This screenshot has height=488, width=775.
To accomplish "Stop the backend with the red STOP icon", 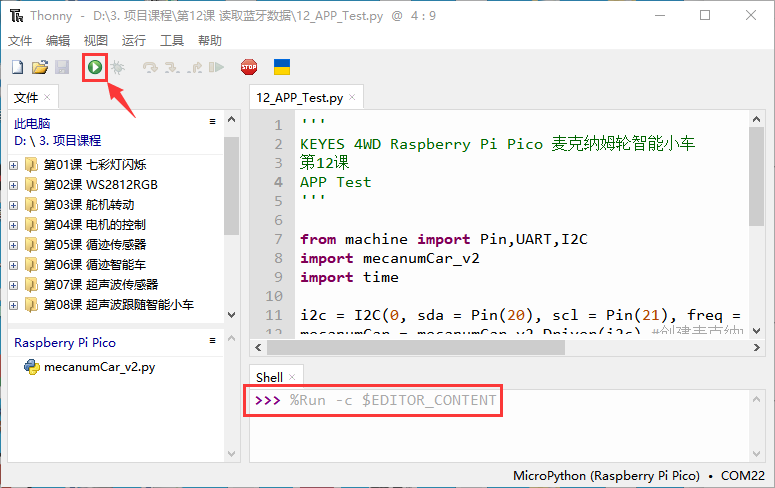I will (x=249, y=67).
